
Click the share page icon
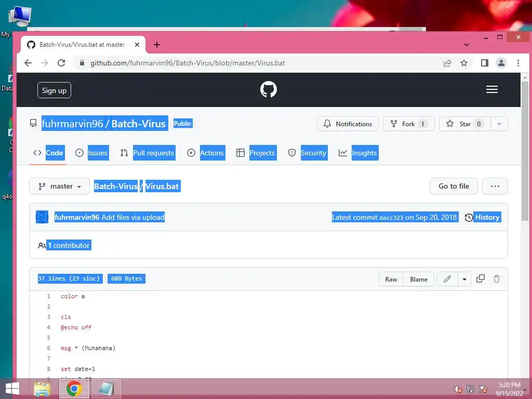[x=447, y=63]
